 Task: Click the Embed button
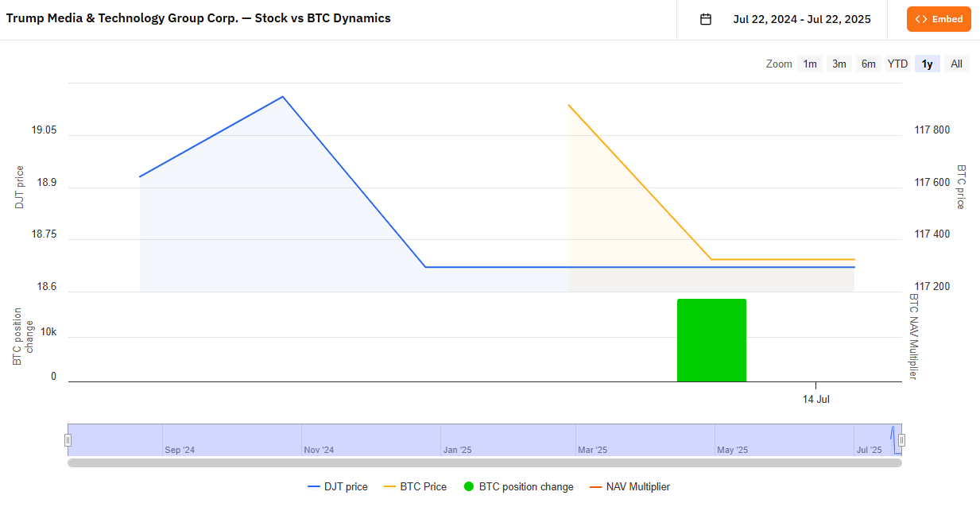tap(939, 19)
